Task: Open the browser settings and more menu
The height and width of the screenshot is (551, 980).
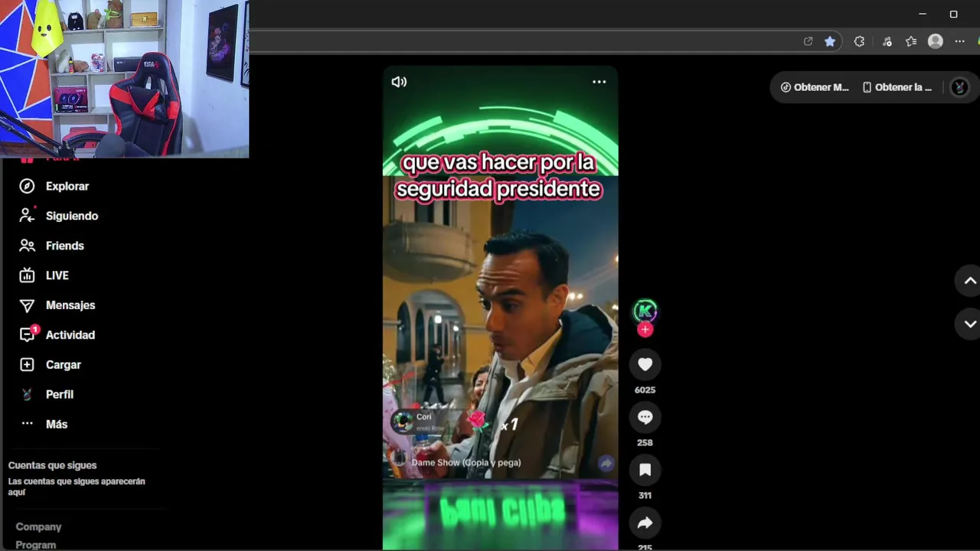Action: tap(959, 41)
